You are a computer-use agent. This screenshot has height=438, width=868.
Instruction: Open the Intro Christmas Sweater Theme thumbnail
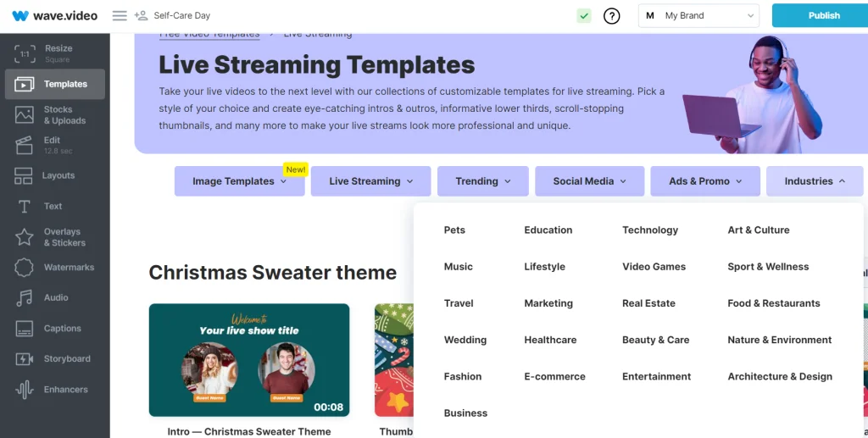(x=249, y=360)
